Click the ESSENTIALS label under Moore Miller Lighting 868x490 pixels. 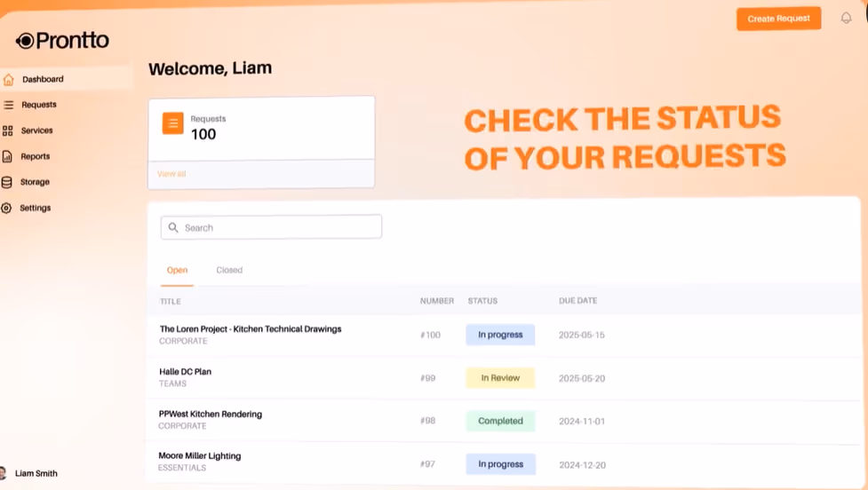tap(182, 468)
